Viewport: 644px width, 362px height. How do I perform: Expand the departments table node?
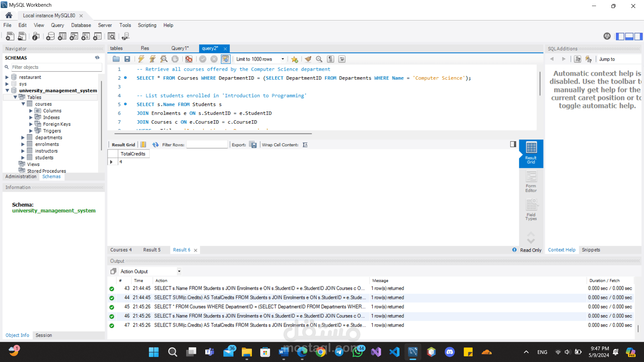point(23,137)
